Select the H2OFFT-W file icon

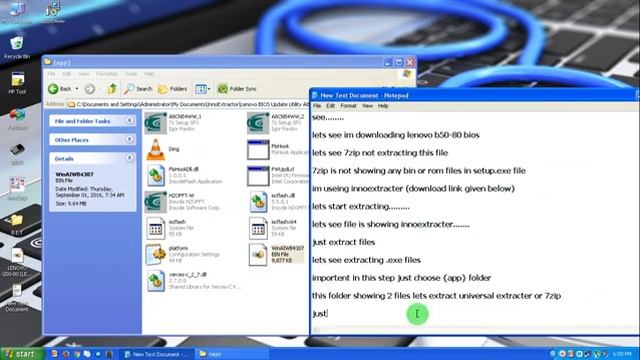(x=156, y=202)
